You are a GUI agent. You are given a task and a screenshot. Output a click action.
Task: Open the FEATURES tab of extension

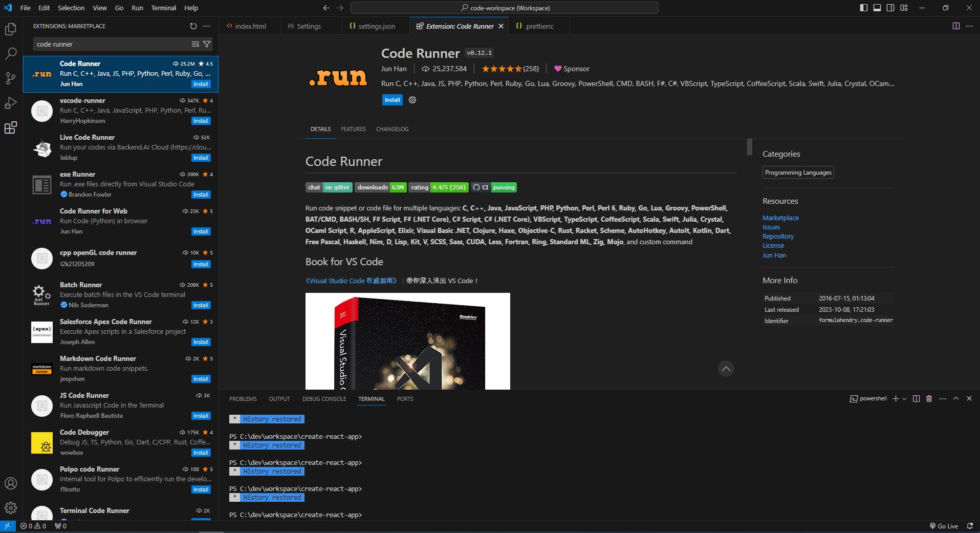tap(353, 129)
